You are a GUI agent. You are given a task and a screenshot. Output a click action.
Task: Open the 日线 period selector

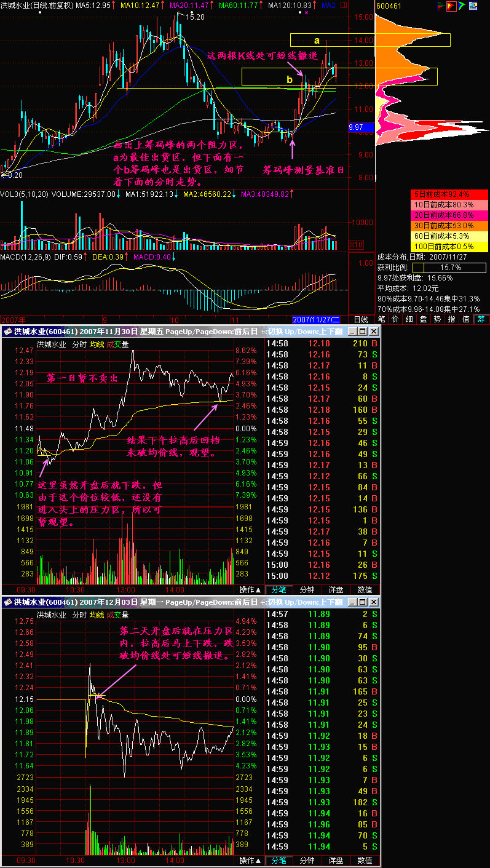click(x=361, y=320)
